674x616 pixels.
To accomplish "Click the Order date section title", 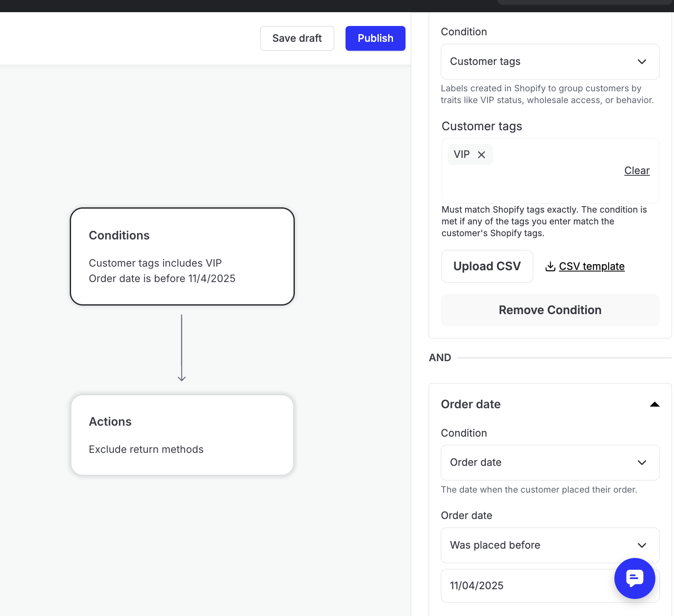I will tap(470, 404).
